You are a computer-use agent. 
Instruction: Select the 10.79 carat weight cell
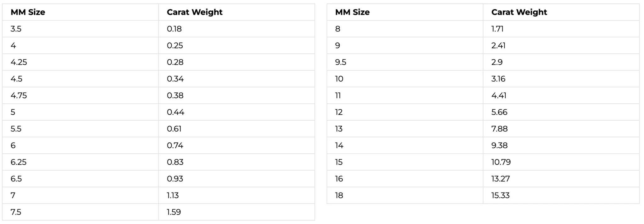click(x=501, y=162)
